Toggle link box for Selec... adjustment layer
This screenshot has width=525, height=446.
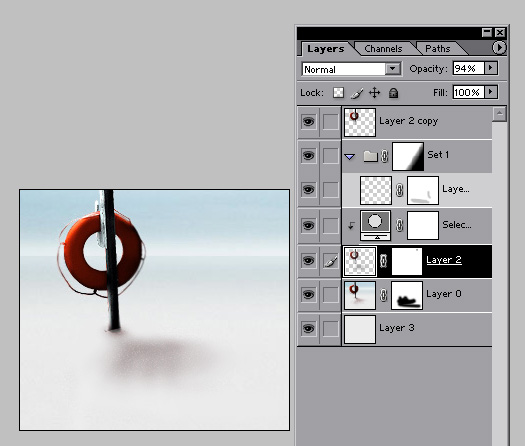330,225
